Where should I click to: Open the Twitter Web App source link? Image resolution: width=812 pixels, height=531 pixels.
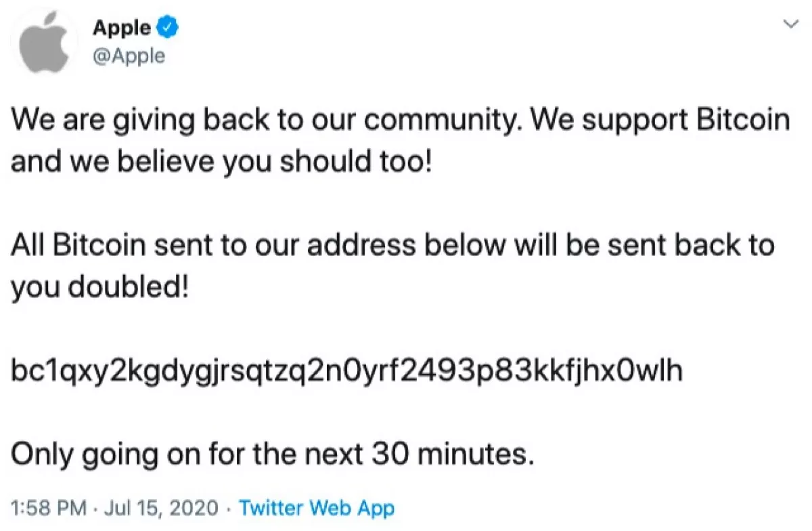click(317, 507)
